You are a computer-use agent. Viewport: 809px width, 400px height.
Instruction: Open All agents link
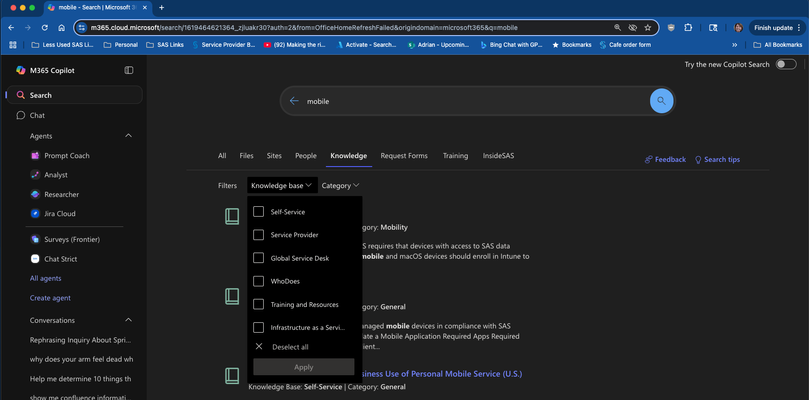point(45,278)
